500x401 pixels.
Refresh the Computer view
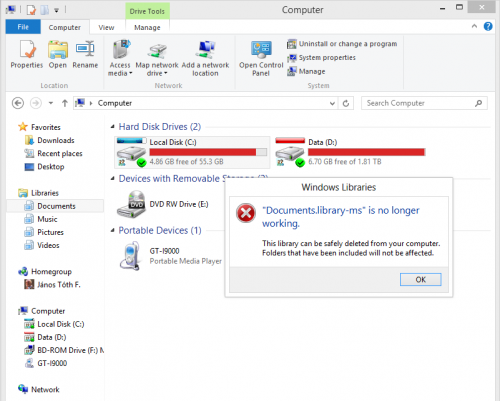click(x=346, y=103)
